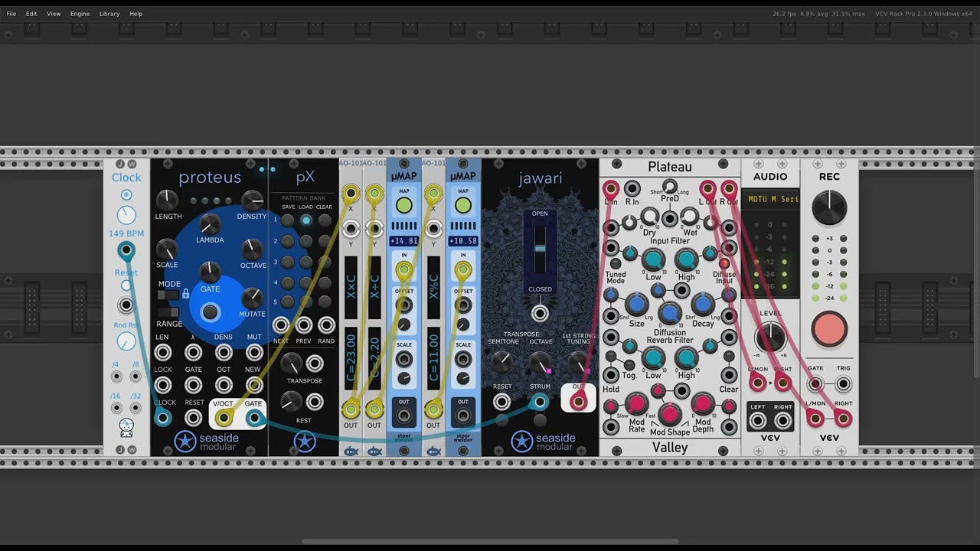Click REC module TRIG input jack
The height and width of the screenshot is (551, 980).
click(843, 384)
